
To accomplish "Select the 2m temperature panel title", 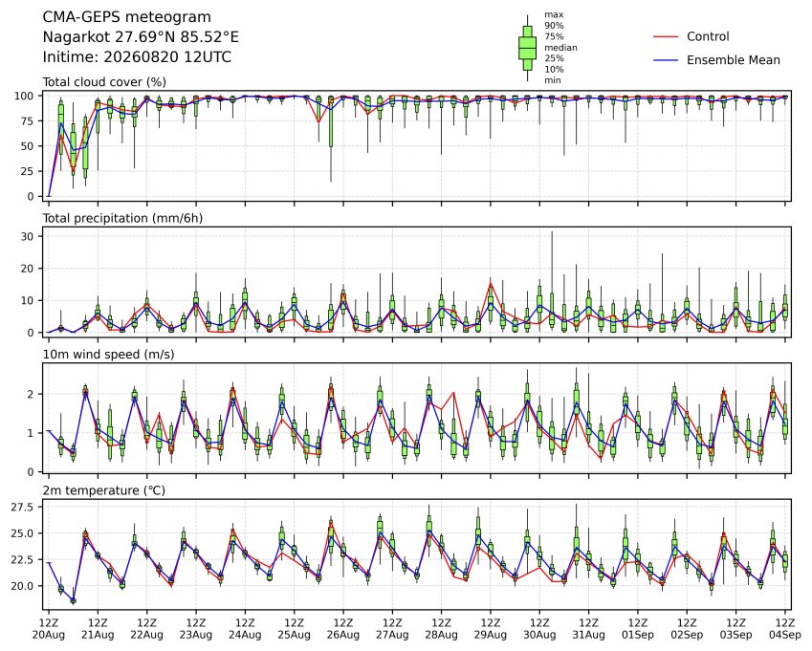I will coord(103,490).
